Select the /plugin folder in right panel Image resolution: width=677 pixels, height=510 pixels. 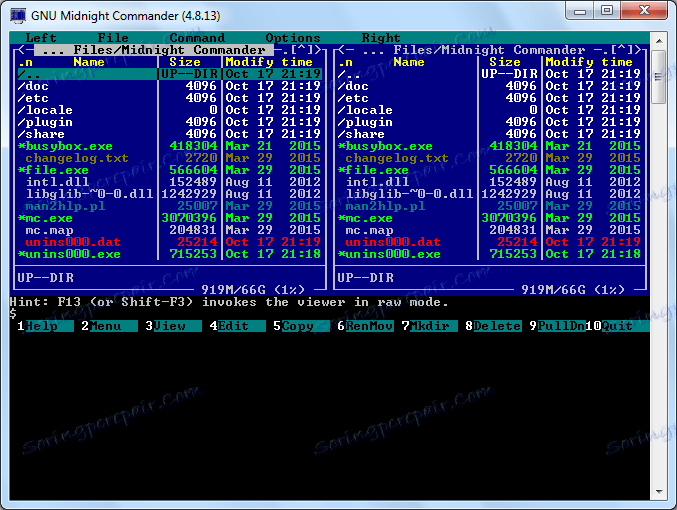490,122
